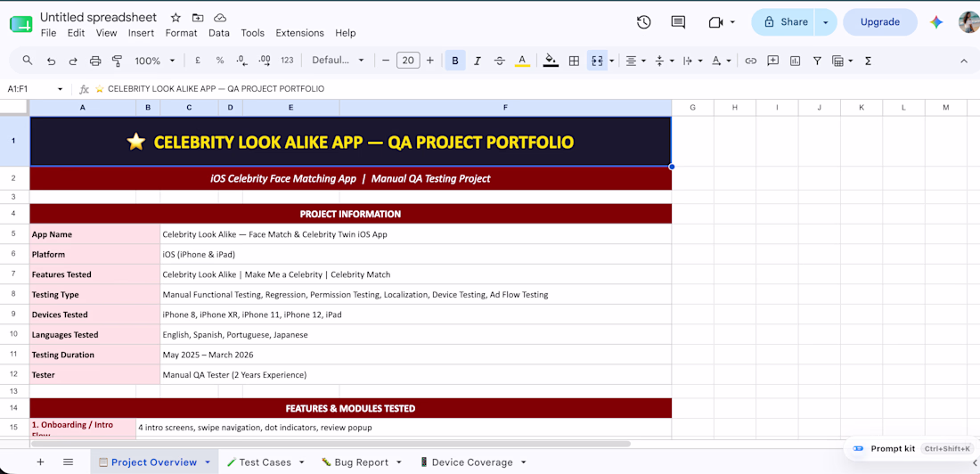Print the spreadsheet
Screen dimensions: 980x474
pyautogui.click(x=95, y=61)
